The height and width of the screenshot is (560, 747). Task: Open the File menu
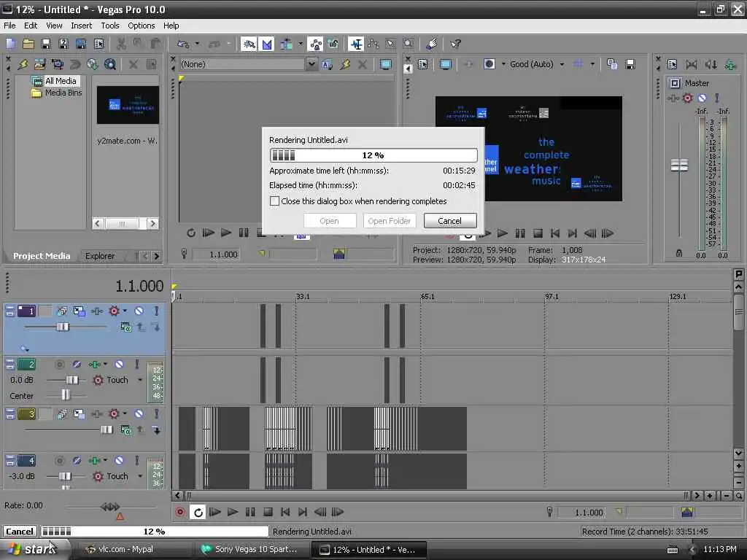pos(9,26)
